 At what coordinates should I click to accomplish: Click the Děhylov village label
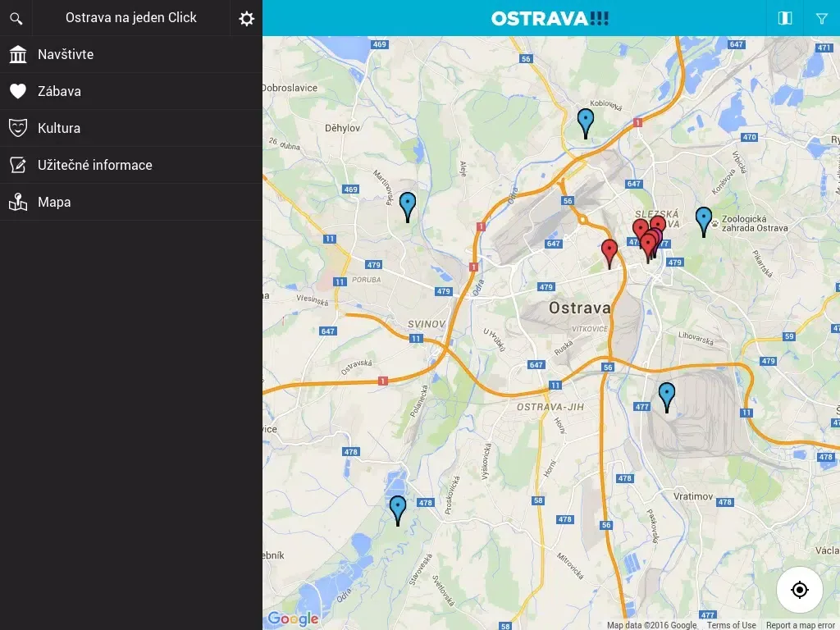coord(343,129)
